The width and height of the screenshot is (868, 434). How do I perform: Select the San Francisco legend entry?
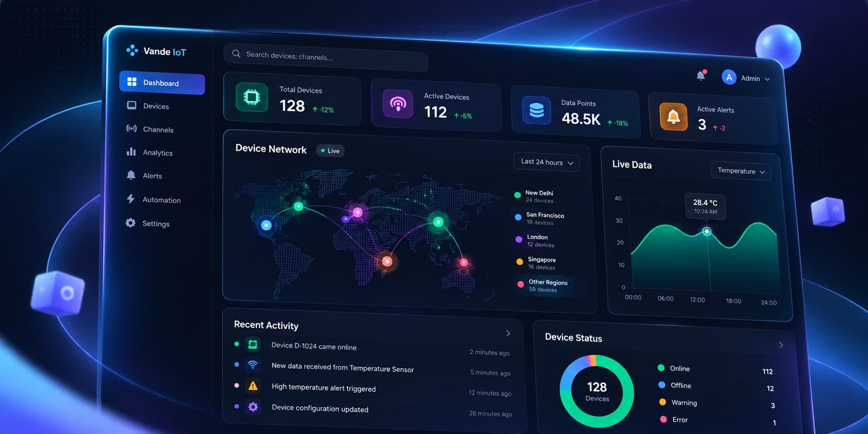coord(540,218)
